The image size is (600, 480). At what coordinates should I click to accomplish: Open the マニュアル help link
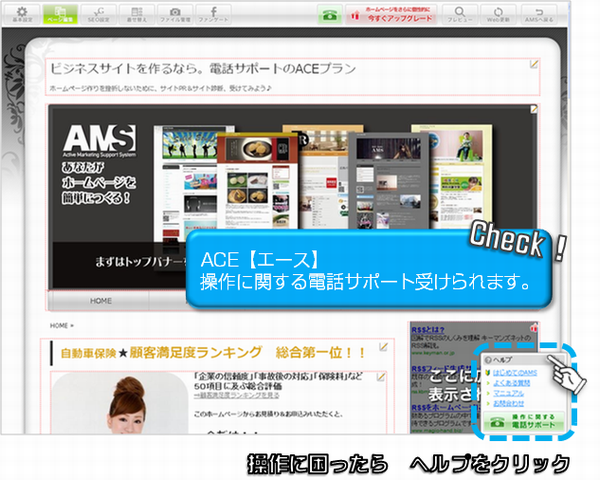[x=508, y=393]
